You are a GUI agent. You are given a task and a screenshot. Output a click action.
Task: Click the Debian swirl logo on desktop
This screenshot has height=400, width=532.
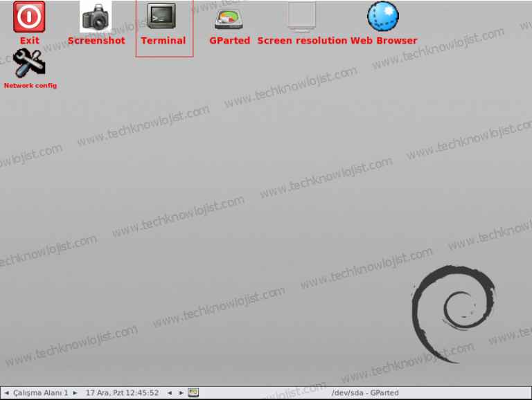pos(454,313)
